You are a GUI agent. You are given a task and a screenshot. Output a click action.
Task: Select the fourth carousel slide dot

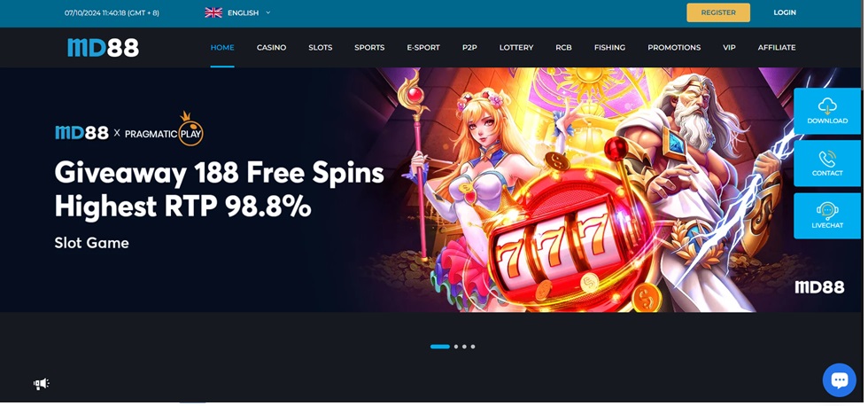pyautogui.click(x=473, y=347)
